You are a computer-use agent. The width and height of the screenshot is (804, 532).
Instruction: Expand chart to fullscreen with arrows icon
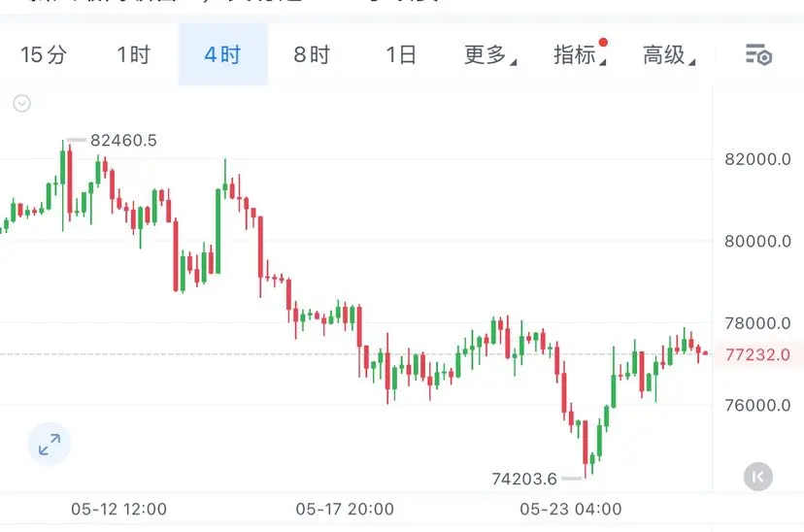[x=50, y=445]
